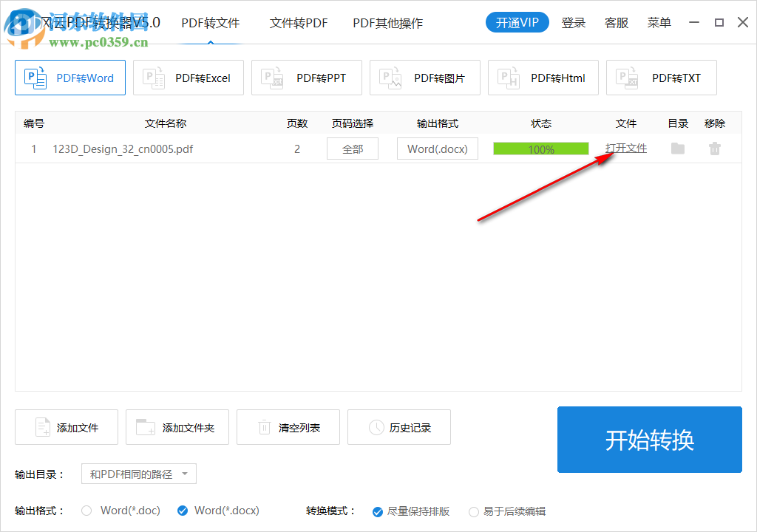Click the green 100% progress bar
This screenshot has height=532, width=757.
tap(540, 149)
